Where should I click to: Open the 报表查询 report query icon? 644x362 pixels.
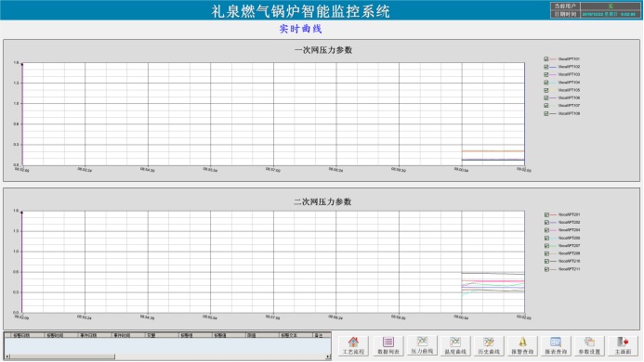[556, 346]
